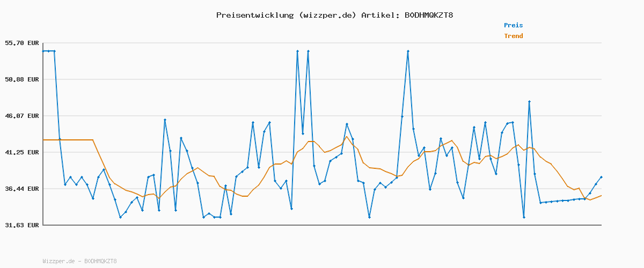
Task: Click the 50.88 EUR axis label
Action: [x=22, y=79]
